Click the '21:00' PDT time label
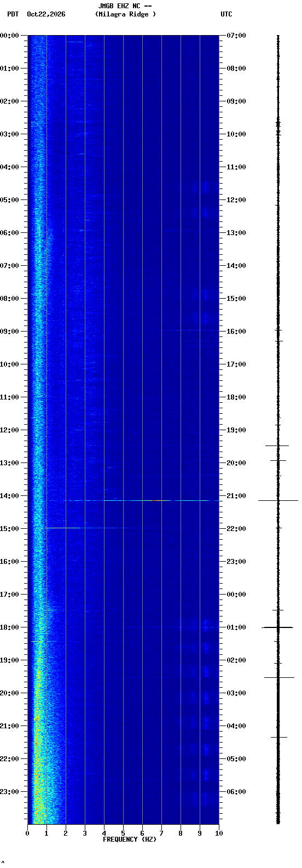Image resolution: width=302 pixels, height=868 pixels. [x=9, y=726]
